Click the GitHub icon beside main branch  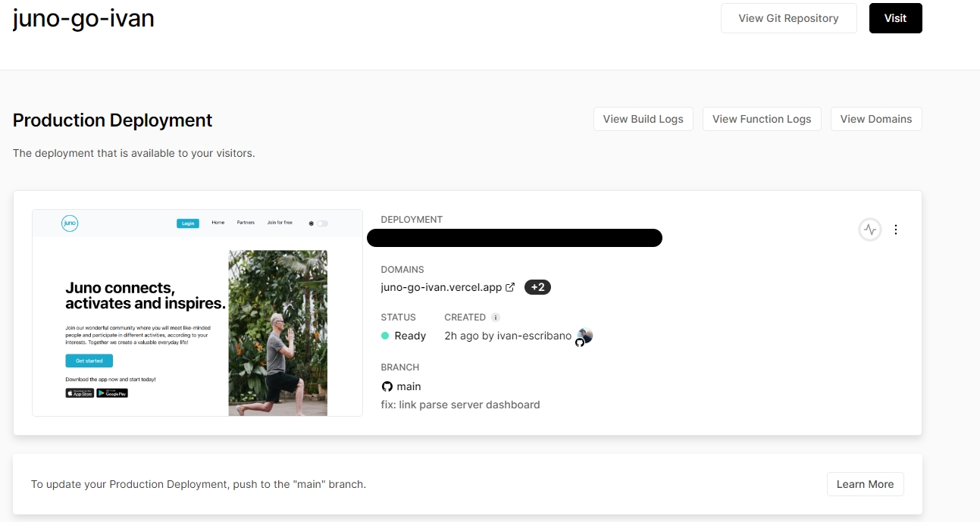coord(387,386)
